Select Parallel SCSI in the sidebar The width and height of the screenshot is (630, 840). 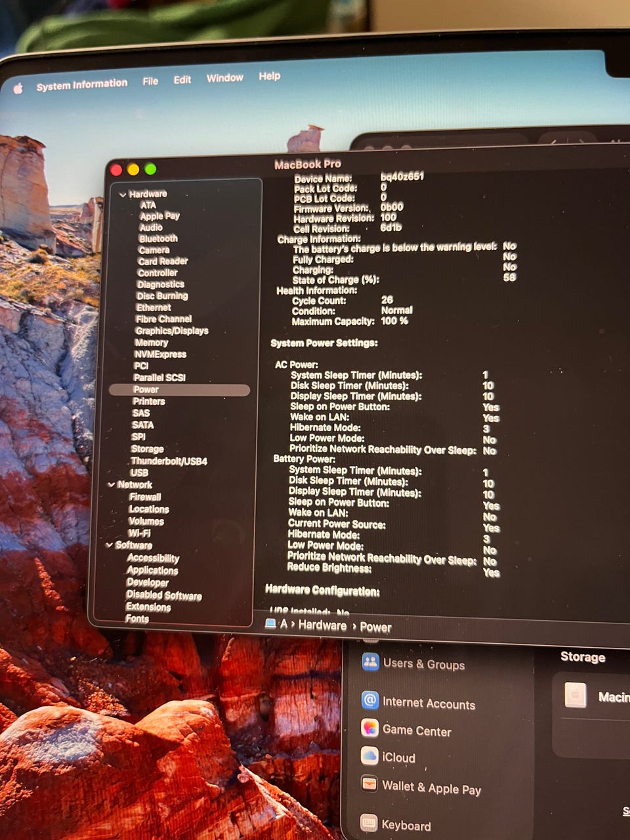[159, 378]
